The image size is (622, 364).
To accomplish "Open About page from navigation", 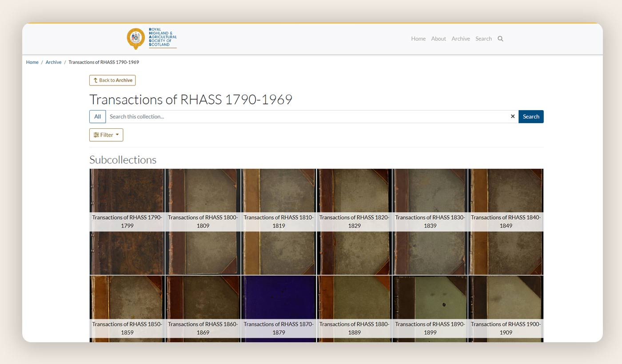I will click(x=438, y=39).
